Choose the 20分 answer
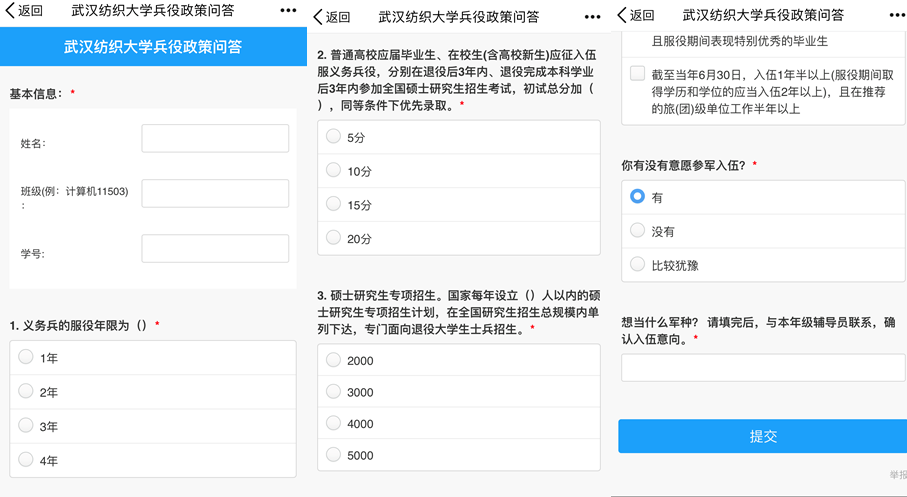907x497 pixels. point(459,238)
